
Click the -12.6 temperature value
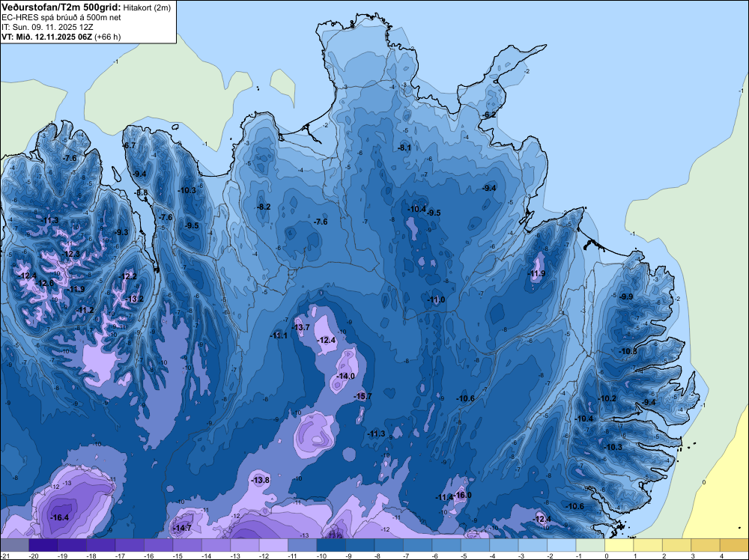click(x=46, y=283)
